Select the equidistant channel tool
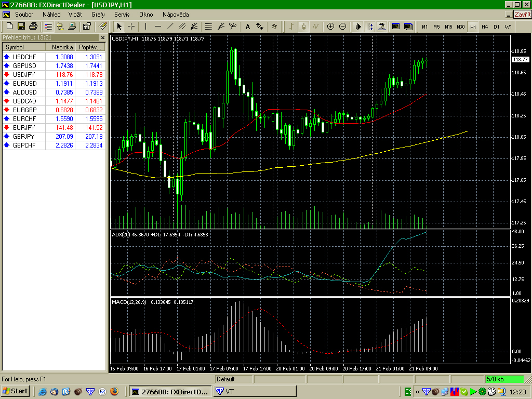532x399 pixels. (x=182, y=26)
